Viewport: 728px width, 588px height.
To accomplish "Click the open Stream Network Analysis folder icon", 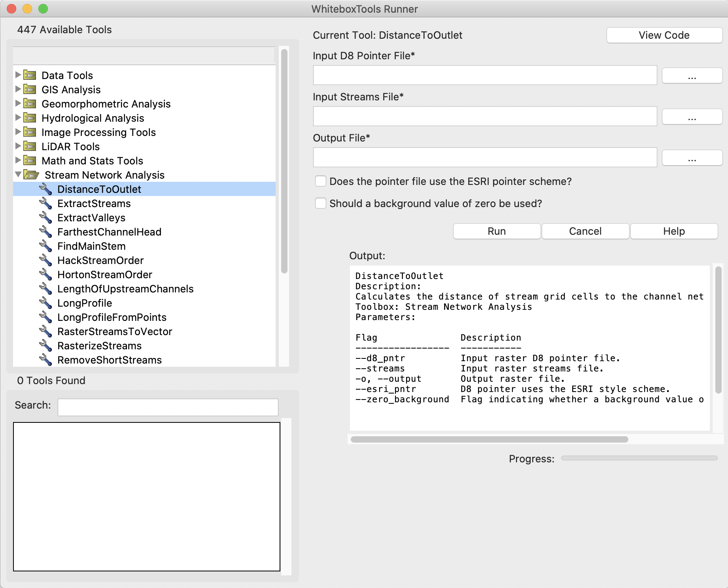I will [31, 175].
